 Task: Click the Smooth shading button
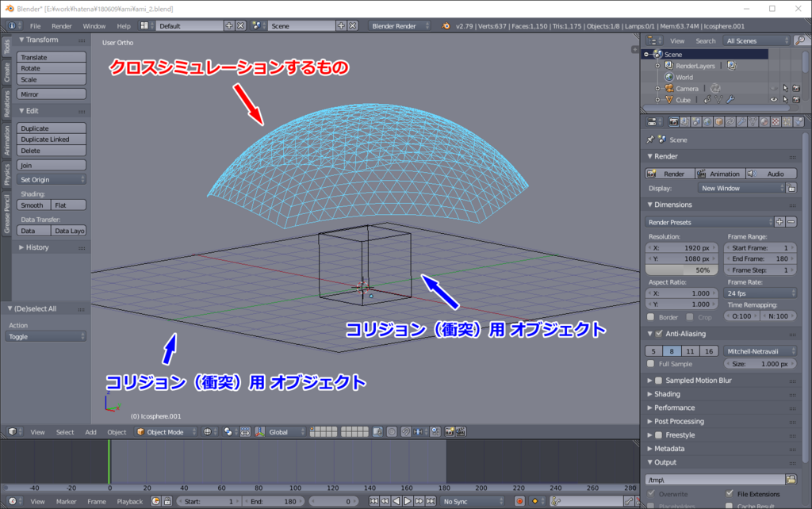[33, 205]
